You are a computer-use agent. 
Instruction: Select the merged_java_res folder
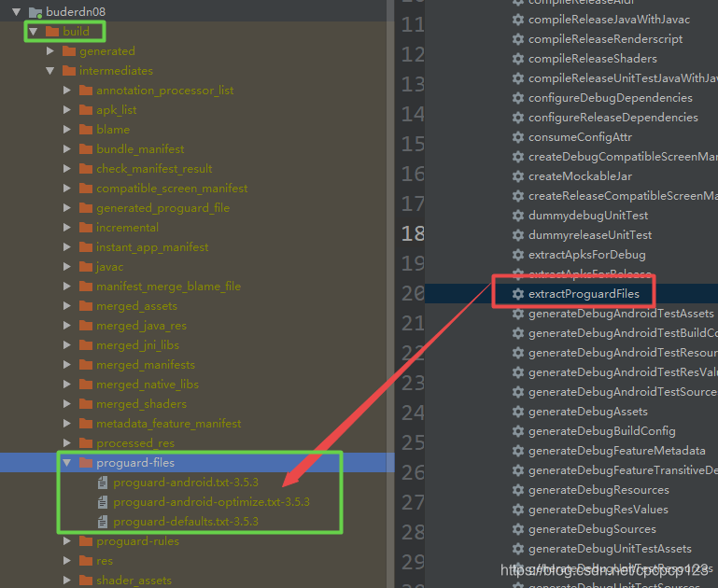141,326
